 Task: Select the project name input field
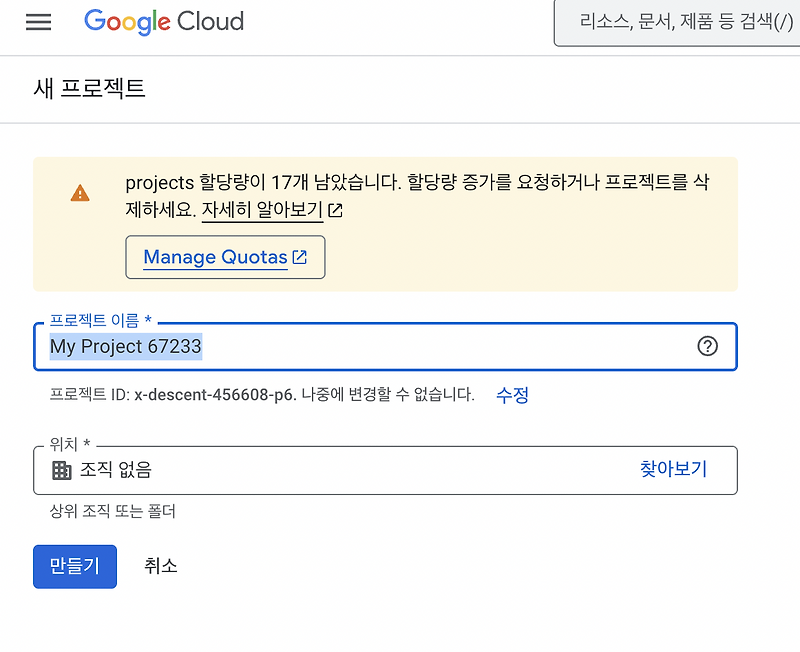pos(300,346)
